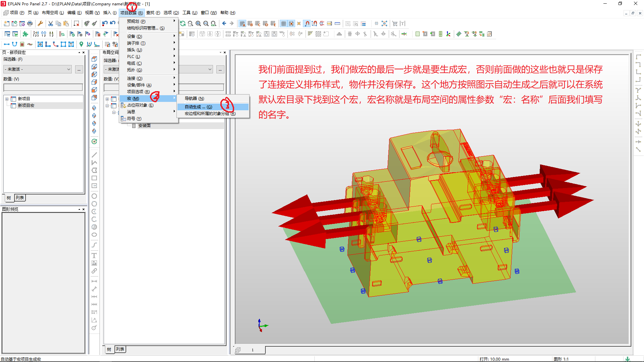Select the Rectangle drawing tool
644x362 pixels.
(x=94, y=178)
